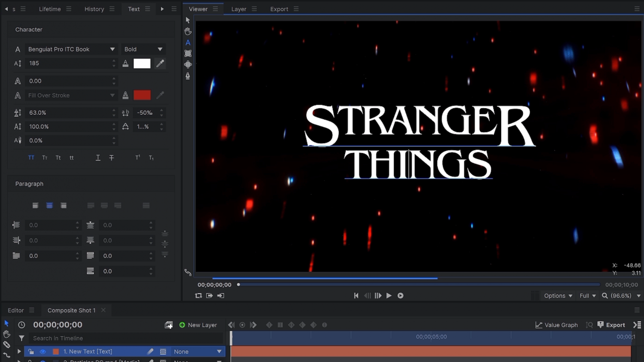
Task: Expand the New Text layer properties
Action: pos(19,352)
